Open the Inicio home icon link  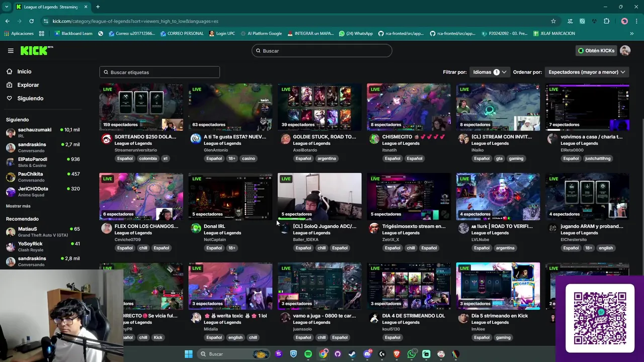coord(10,71)
